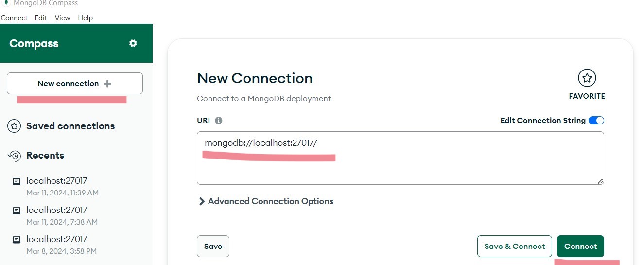The image size is (644, 265).
Task: Click icon beside Mar 11 11:39 AM connection
Action: pos(16,181)
